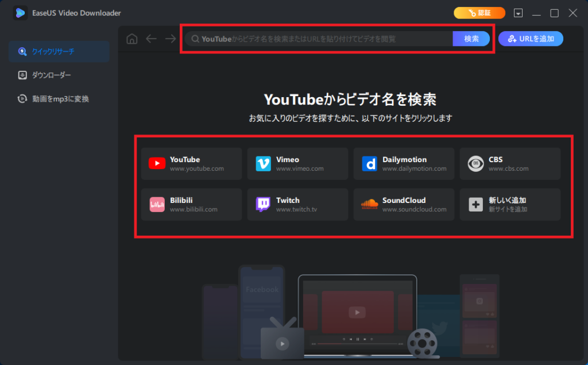The width and height of the screenshot is (588, 365).
Task: Open SoundCloud from the site list
Action: coord(404,204)
